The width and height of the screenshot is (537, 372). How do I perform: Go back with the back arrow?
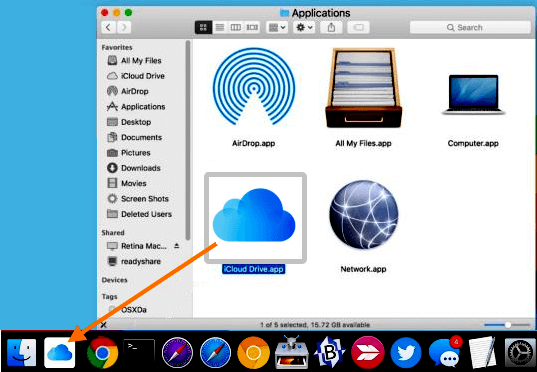108,27
